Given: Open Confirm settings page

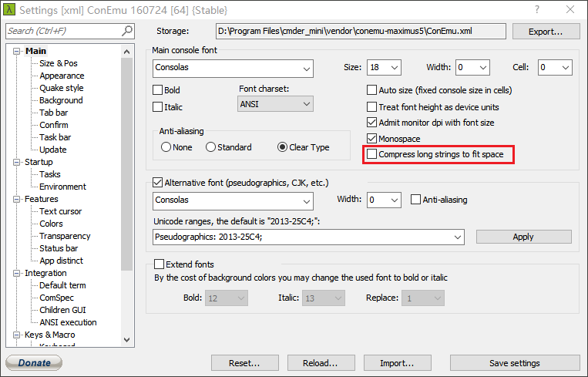Looking at the screenshot, I should (54, 125).
